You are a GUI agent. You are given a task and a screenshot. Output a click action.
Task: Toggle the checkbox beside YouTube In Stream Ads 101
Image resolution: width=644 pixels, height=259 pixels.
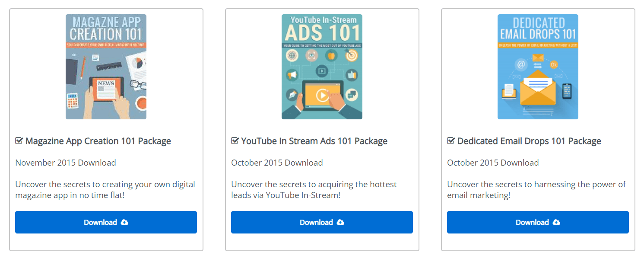coord(235,141)
